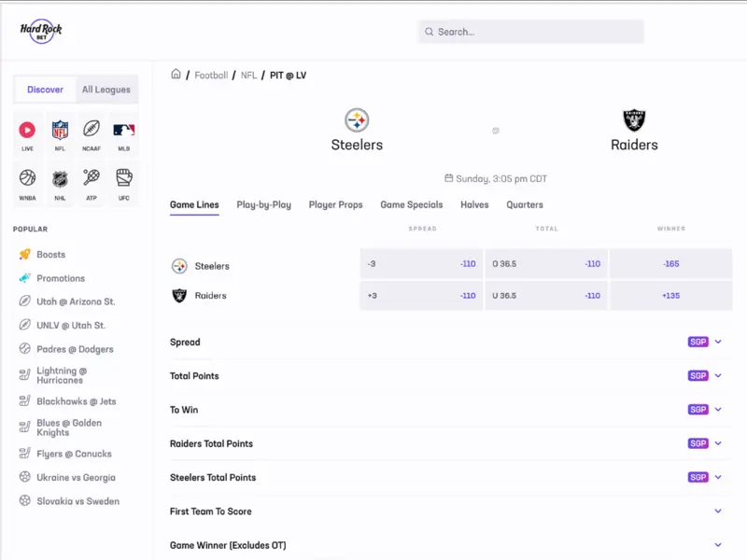747x560 pixels.
Task: Open the Promotions link in sidebar
Action: (x=61, y=278)
